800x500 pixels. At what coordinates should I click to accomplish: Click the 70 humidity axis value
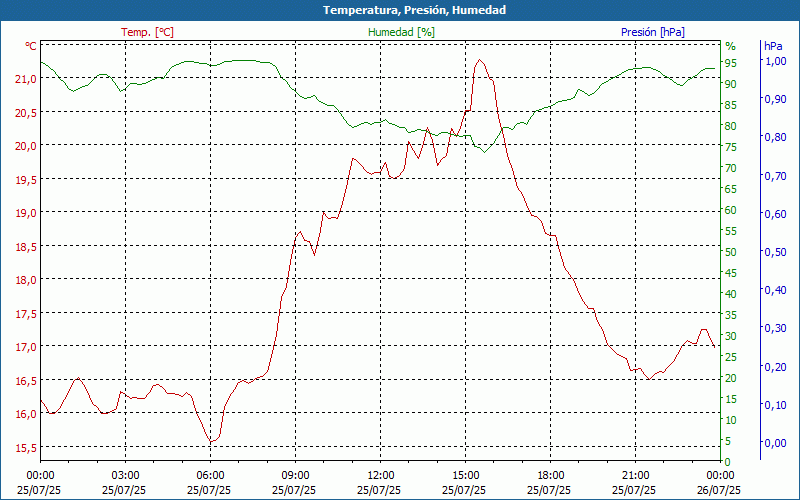coord(731,168)
